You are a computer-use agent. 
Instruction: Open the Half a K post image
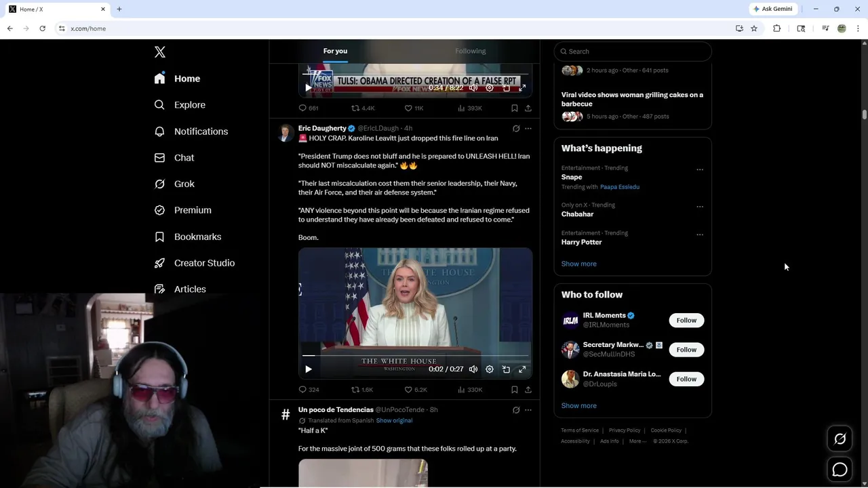click(363, 473)
